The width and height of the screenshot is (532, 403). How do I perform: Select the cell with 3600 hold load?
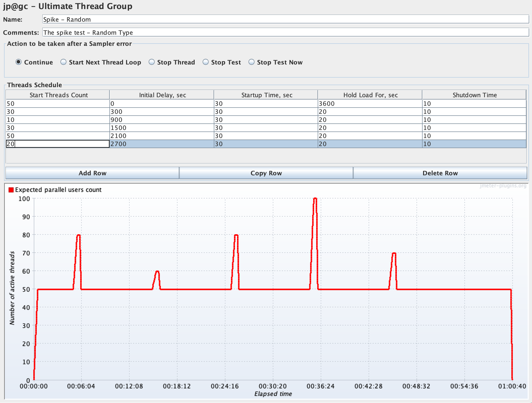(x=370, y=104)
